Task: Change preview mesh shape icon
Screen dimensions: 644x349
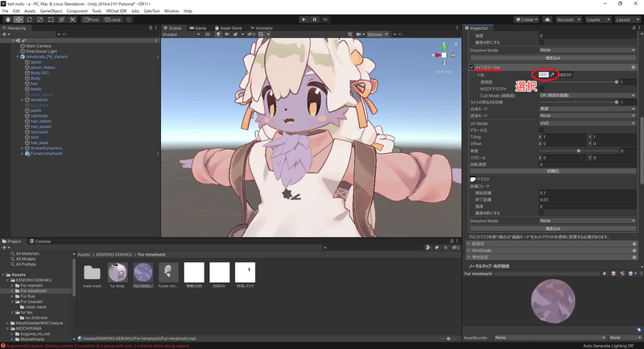Action: coord(613,273)
